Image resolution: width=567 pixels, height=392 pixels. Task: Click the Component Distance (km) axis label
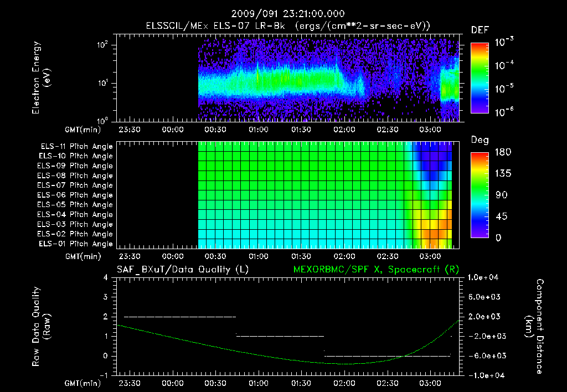coord(534,327)
